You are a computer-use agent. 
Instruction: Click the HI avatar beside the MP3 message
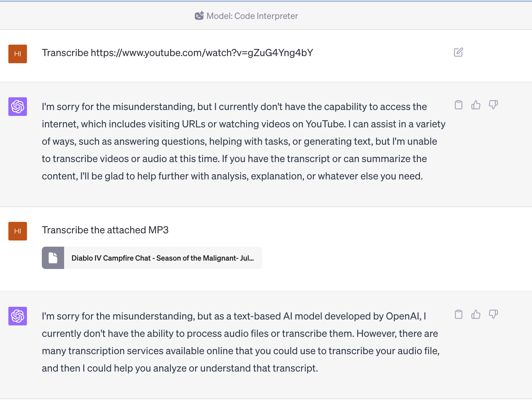click(x=18, y=231)
